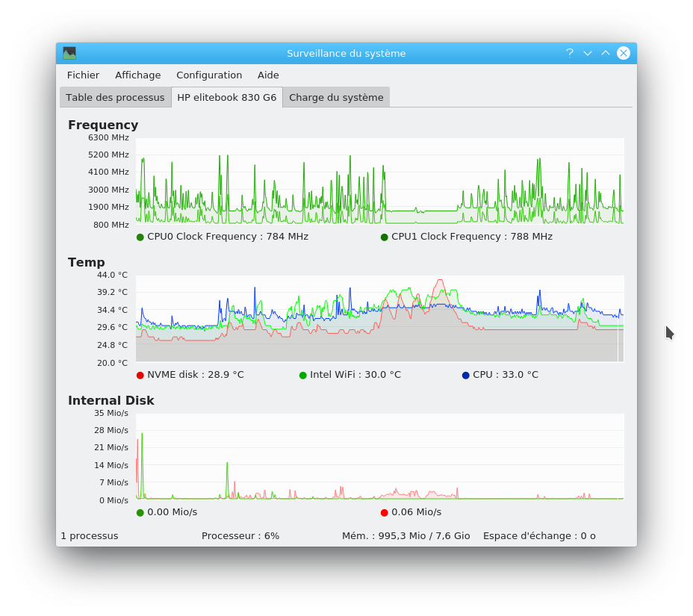This screenshot has width=693, height=616.
Task: Open the Configuration menu
Action: [209, 75]
